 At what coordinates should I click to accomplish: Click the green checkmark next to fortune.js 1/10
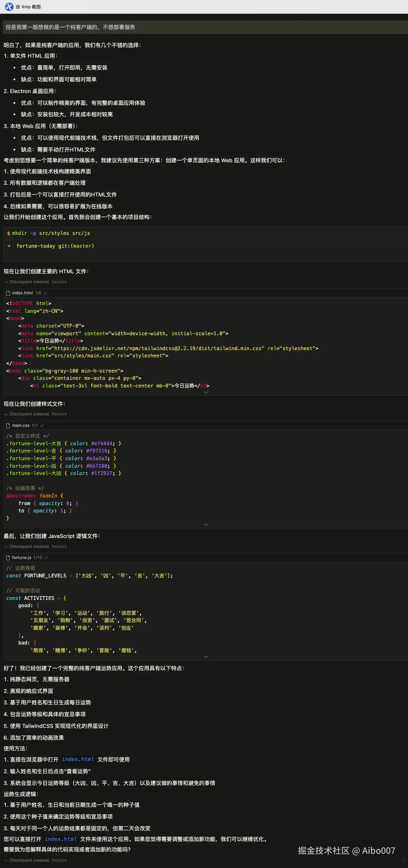coord(46,558)
